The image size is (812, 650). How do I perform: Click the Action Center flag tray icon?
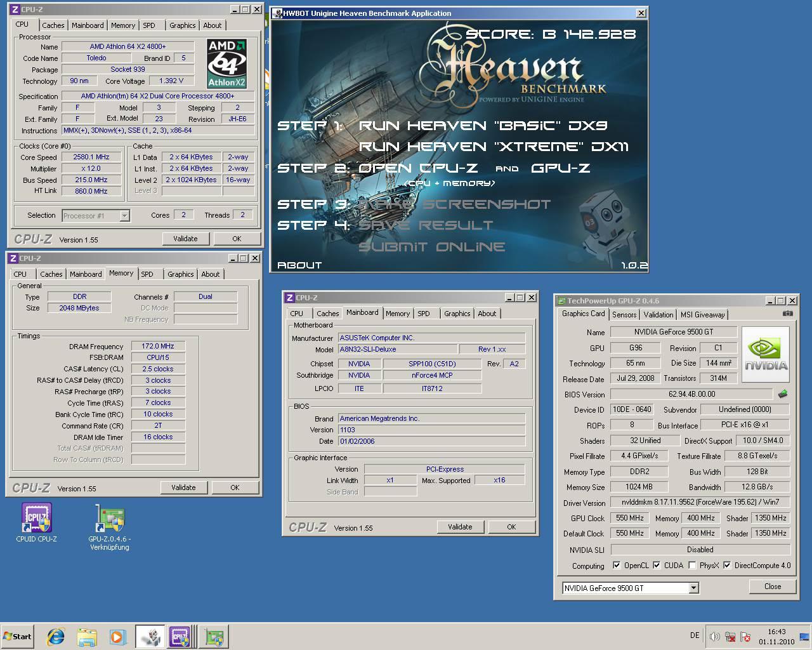[745, 637]
